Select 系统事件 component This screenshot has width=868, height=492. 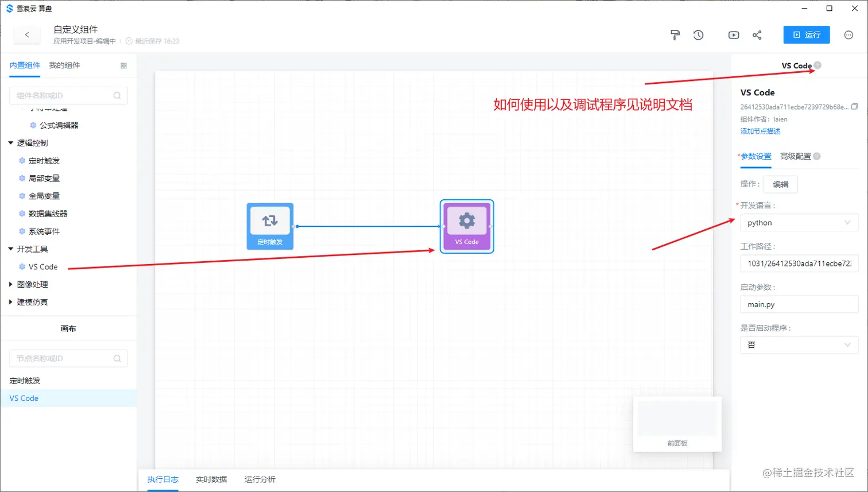click(x=44, y=231)
